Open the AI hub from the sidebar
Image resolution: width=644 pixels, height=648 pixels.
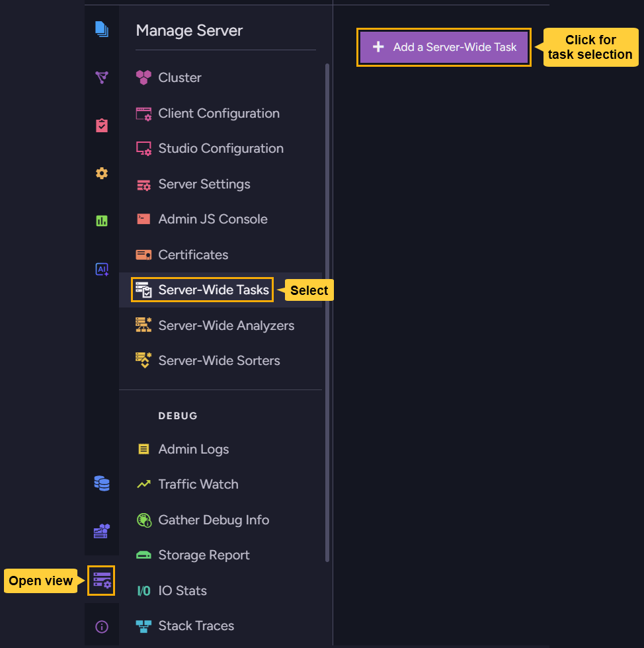pos(102,268)
